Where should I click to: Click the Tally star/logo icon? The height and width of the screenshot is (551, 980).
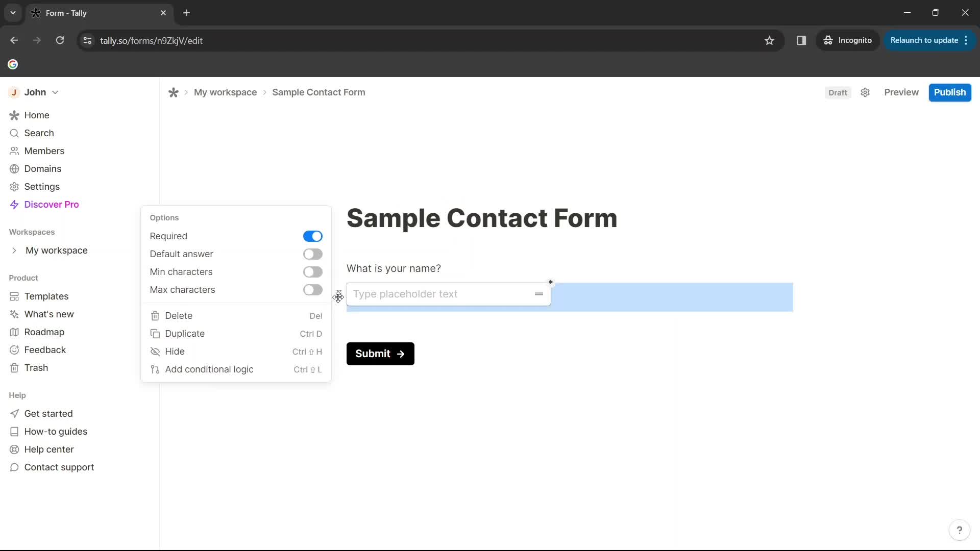click(173, 92)
